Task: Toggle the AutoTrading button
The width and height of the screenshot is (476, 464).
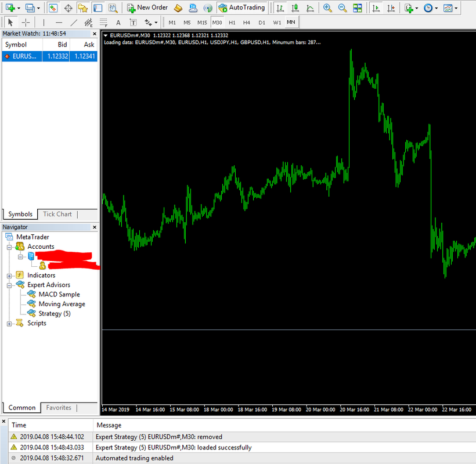Action: (242, 8)
